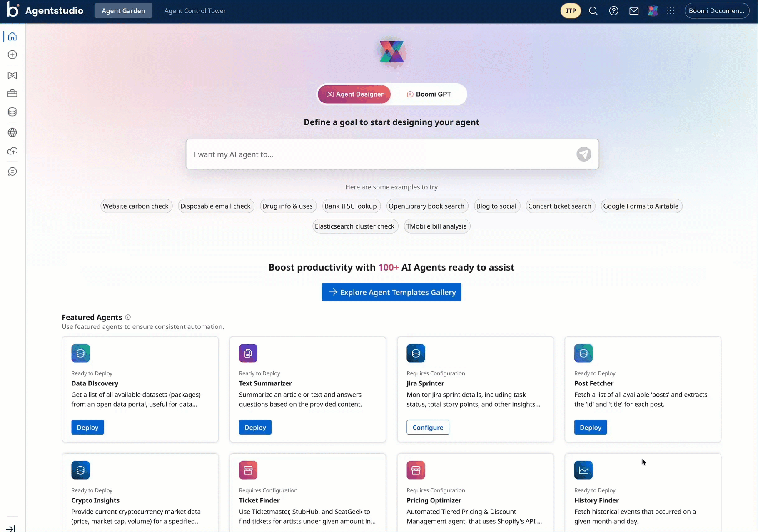Viewport: 758px width, 532px height.
Task: Open the search magnifier icon
Action: [593, 11]
